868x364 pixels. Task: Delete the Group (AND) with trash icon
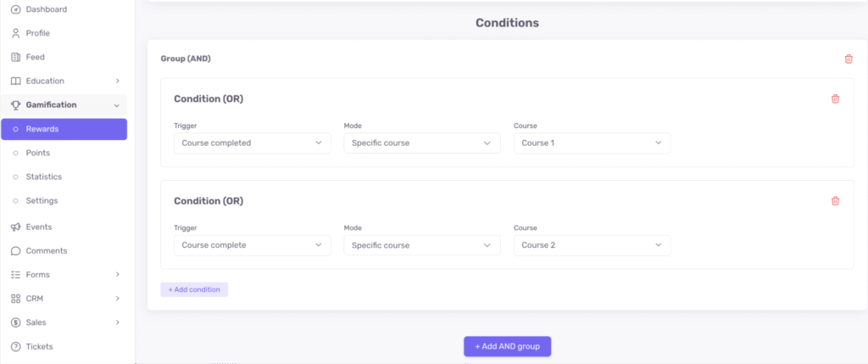(x=849, y=59)
